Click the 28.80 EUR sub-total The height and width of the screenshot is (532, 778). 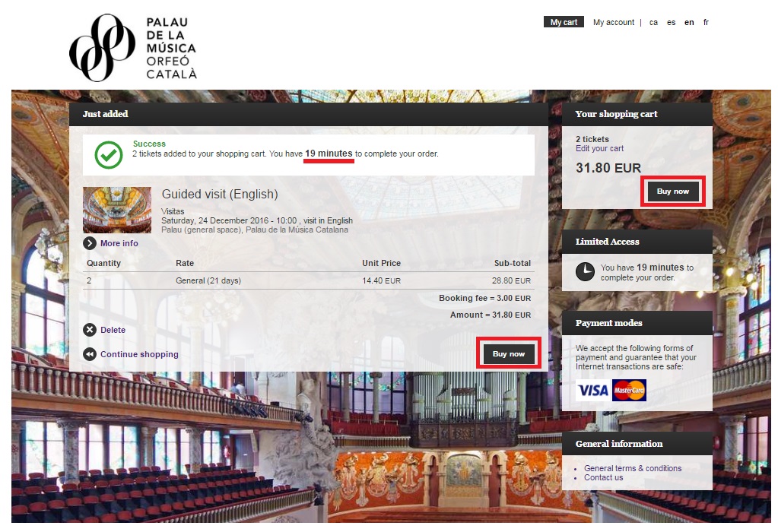click(511, 280)
